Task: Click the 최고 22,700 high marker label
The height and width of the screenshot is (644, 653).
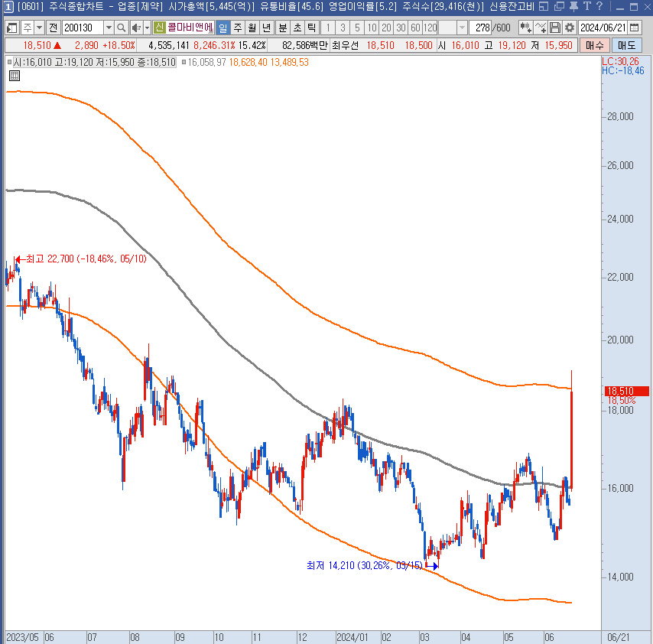Action: (86, 259)
